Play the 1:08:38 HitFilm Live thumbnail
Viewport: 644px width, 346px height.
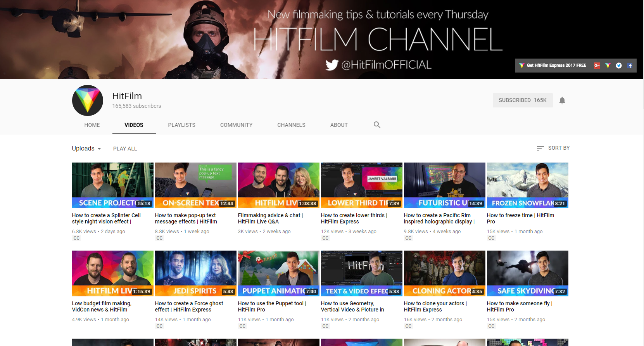click(x=279, y=185)
